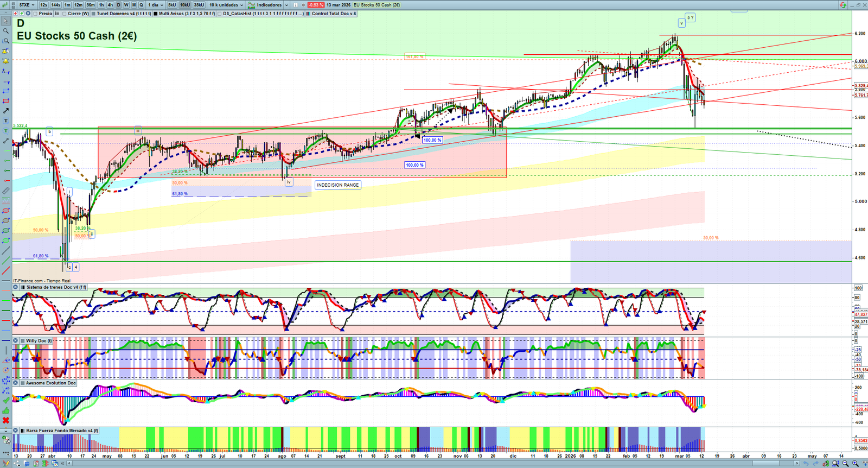Select the ruler measurement tool
This screenshot has height=468, width=868.
[x=6, y=191]
